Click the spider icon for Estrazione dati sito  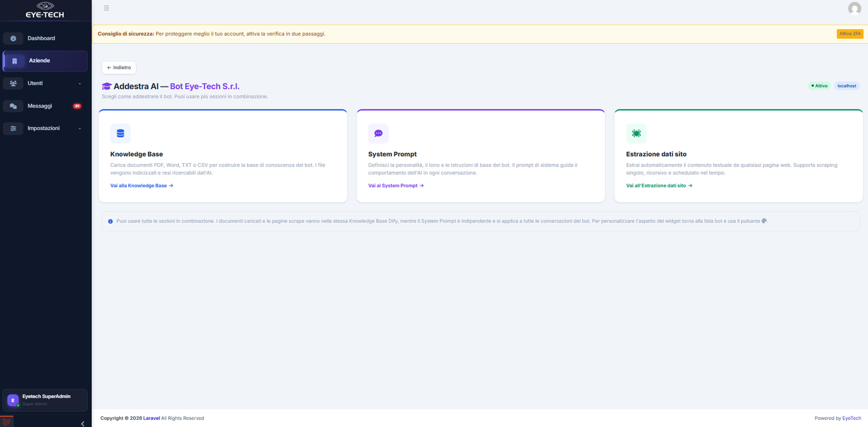[636, 134]
